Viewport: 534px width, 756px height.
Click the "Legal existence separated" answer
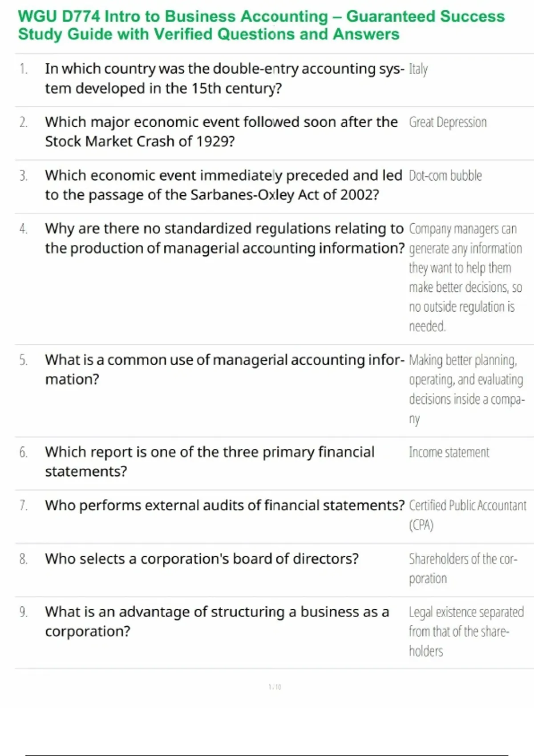coord(466,631)
